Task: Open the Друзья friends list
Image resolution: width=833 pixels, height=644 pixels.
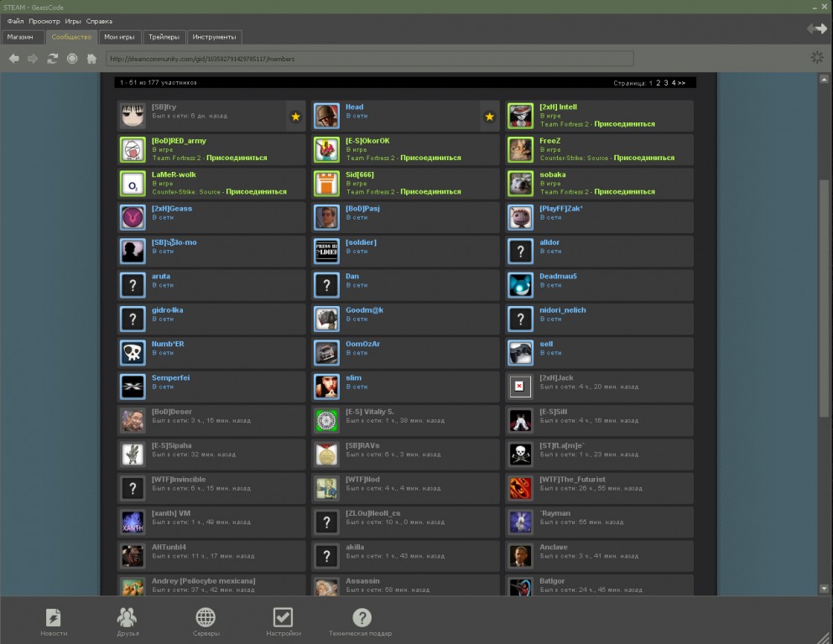Action: [x=128, y=622]
